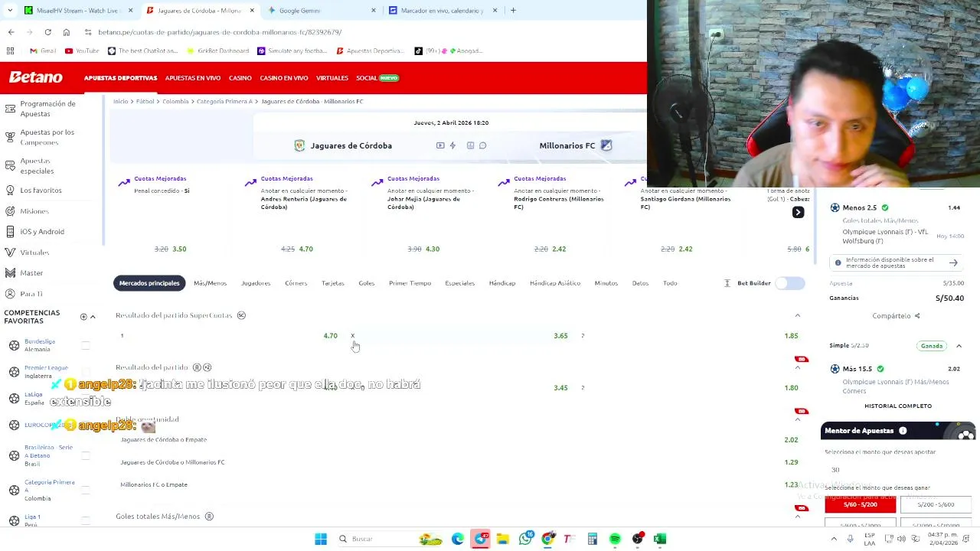Check the Bundesliga Alemania checkbox
Viewport: 980px width, 551px height.
85,346
